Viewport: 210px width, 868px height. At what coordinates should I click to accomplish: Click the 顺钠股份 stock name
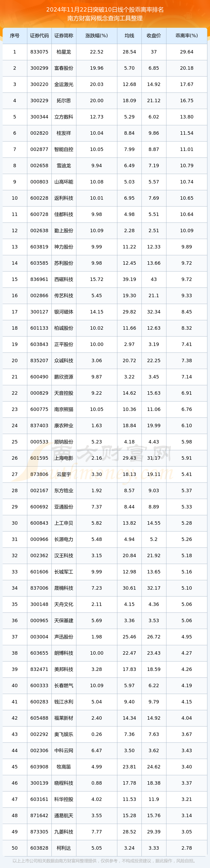click(x=64, y=442)
